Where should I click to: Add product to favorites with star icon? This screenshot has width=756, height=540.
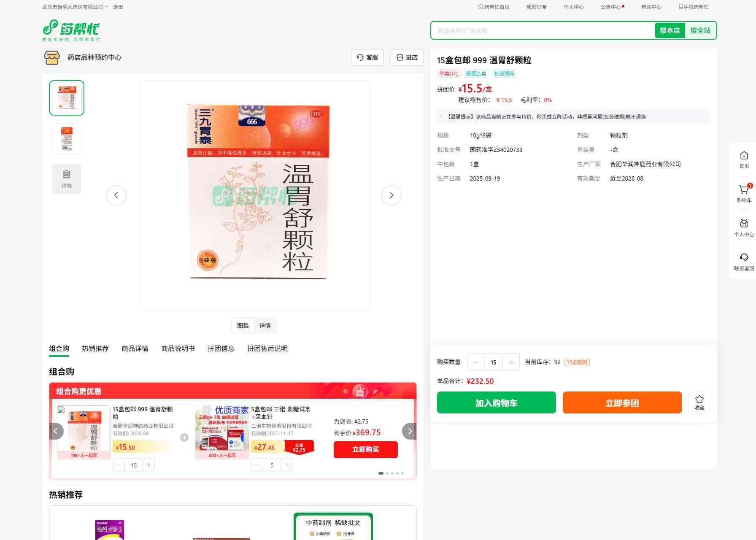coord(699,402)
